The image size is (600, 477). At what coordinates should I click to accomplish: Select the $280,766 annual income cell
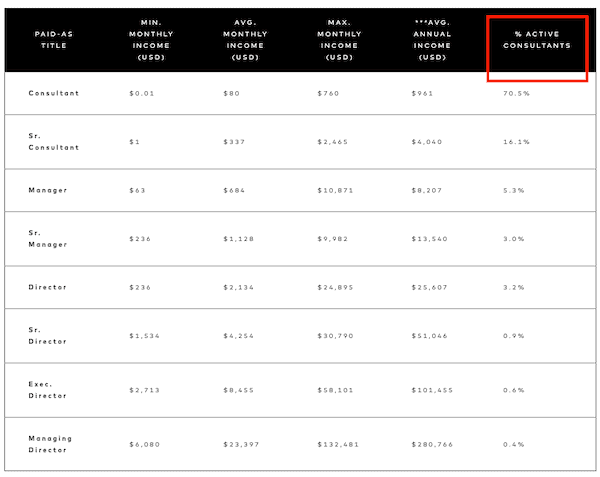[x=432, y=444]
